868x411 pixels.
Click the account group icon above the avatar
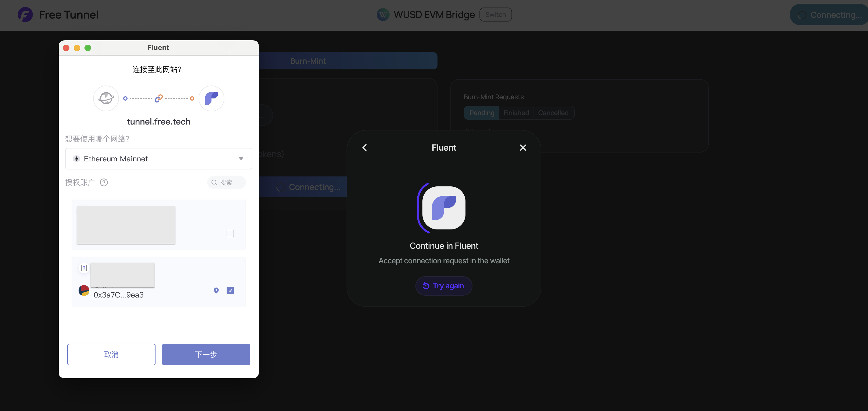coord(84,268)
